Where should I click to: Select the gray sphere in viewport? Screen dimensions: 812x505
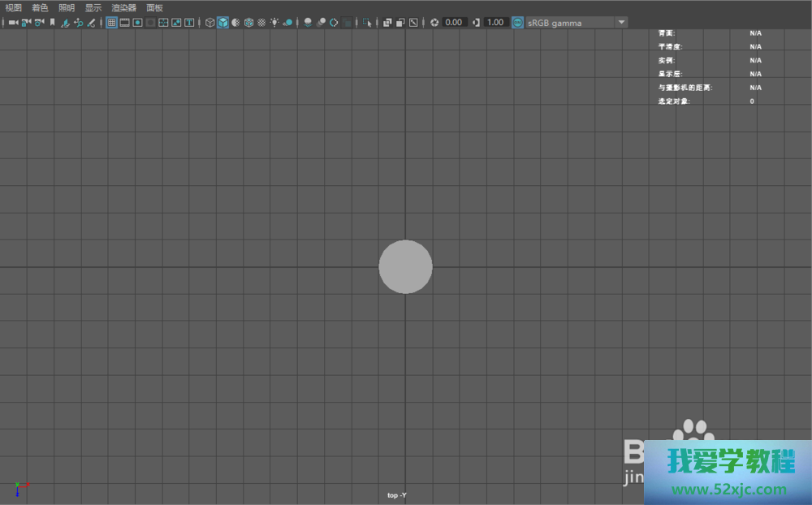(x=405, y=266)
